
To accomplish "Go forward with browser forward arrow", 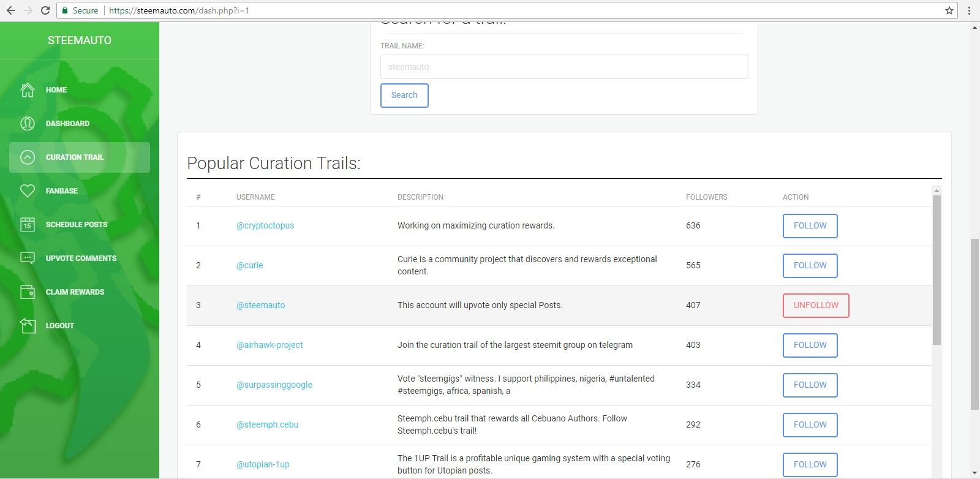I will (x=28, y=10).
